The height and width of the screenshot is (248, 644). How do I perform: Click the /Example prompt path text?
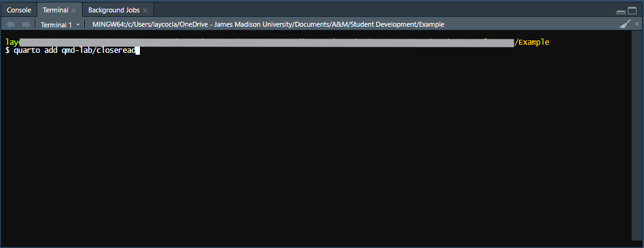(x=532, y=42)
